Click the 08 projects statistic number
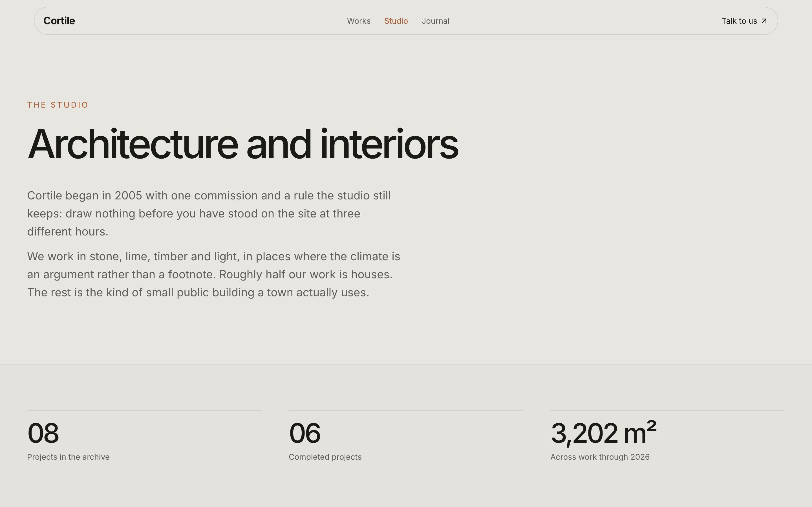 43,433
